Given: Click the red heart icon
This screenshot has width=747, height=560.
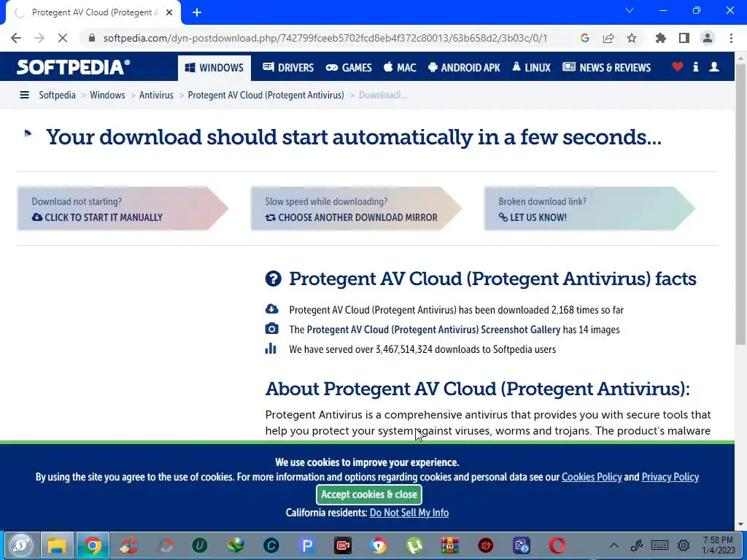Looking at the screenshot, I should pyautogui.click(x=678, y=67).
